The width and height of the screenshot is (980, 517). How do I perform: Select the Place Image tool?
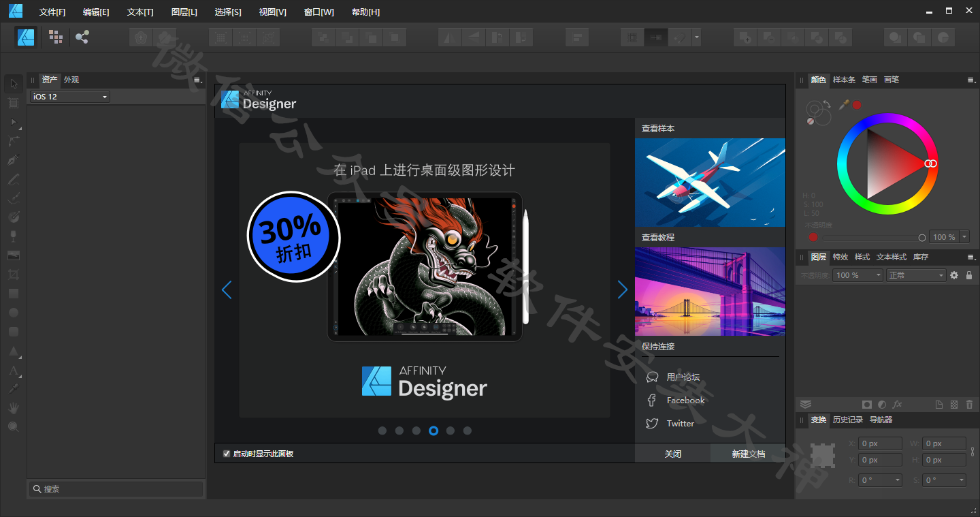(x=14, y=255)
